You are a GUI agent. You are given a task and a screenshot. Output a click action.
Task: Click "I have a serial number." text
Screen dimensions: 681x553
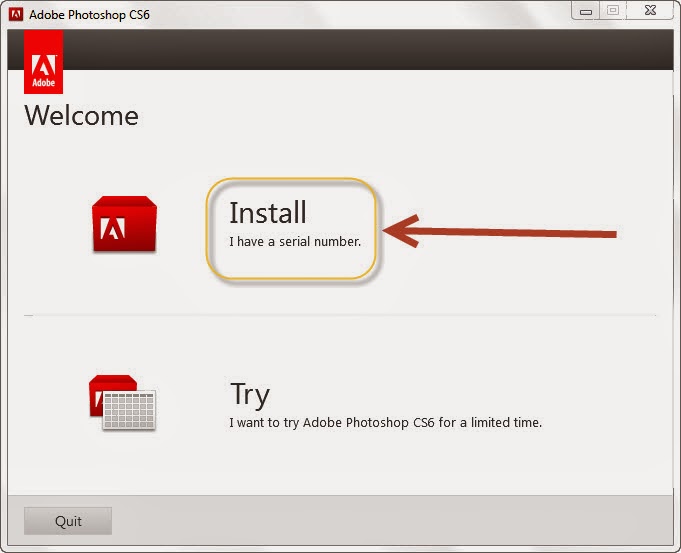(x=295, y=242)
